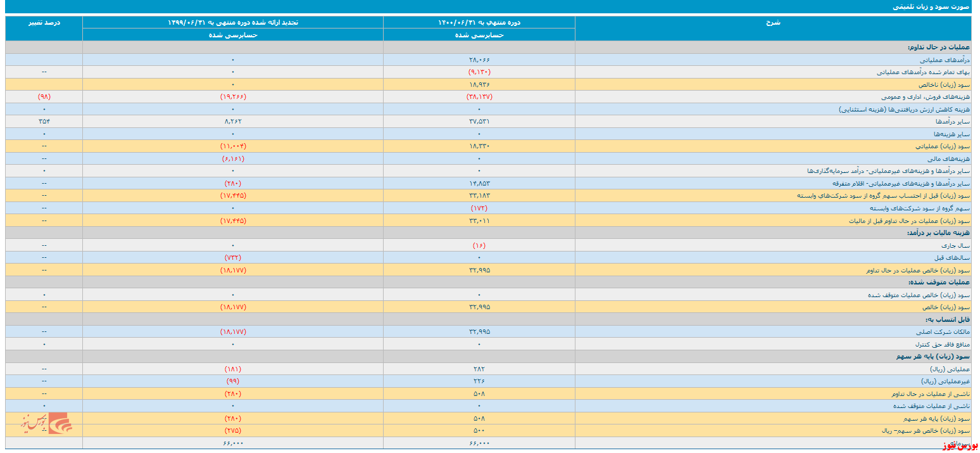This screenshot has height=453, width=980.
Task: Select the percent change value ۳۵۴
Action: click(x=44, y=121)
